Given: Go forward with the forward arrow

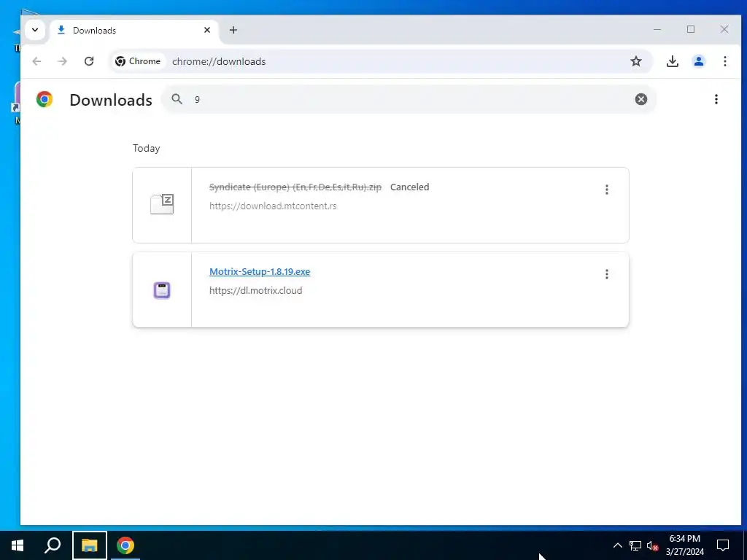Looking at the screenshot, I should tap(63, 61).
